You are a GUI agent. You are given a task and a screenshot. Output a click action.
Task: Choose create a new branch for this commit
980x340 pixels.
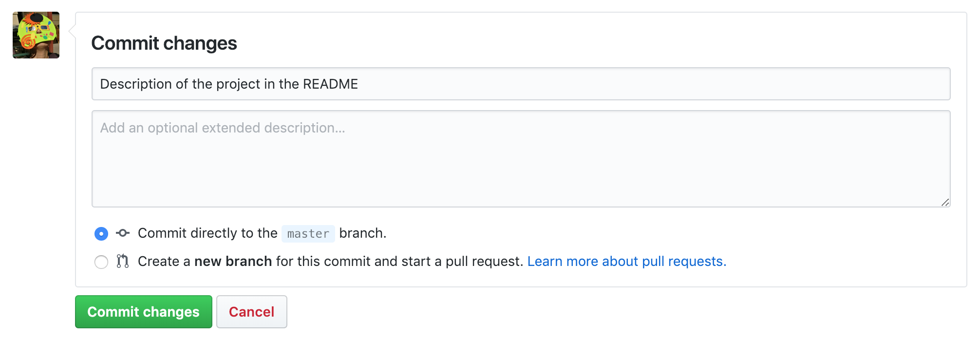click(x=101, y=262)
